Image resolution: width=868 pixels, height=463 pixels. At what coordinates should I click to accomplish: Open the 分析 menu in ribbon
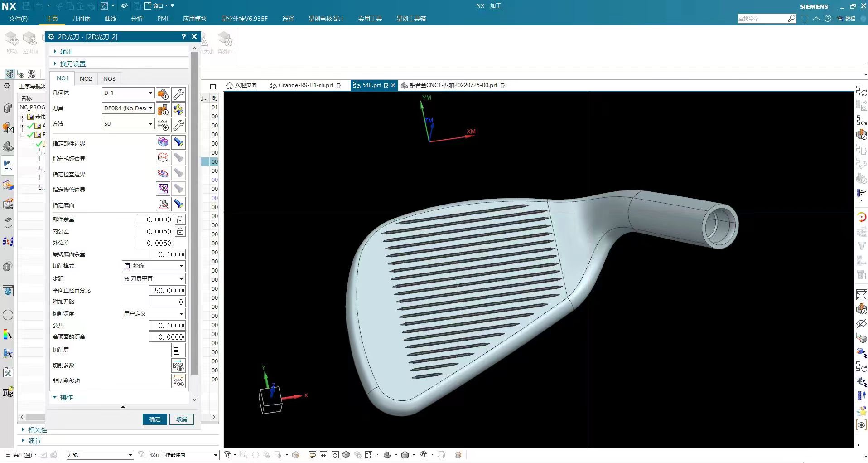point(136,19)
